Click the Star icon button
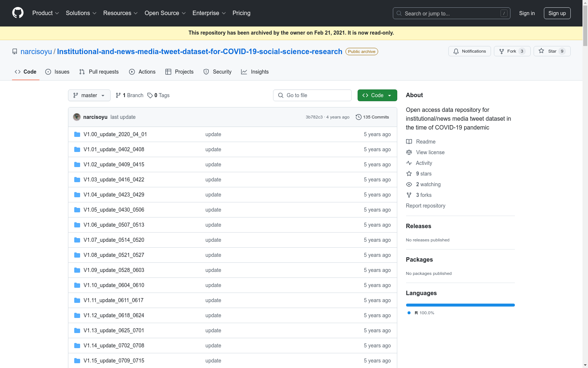 [541, 51]
